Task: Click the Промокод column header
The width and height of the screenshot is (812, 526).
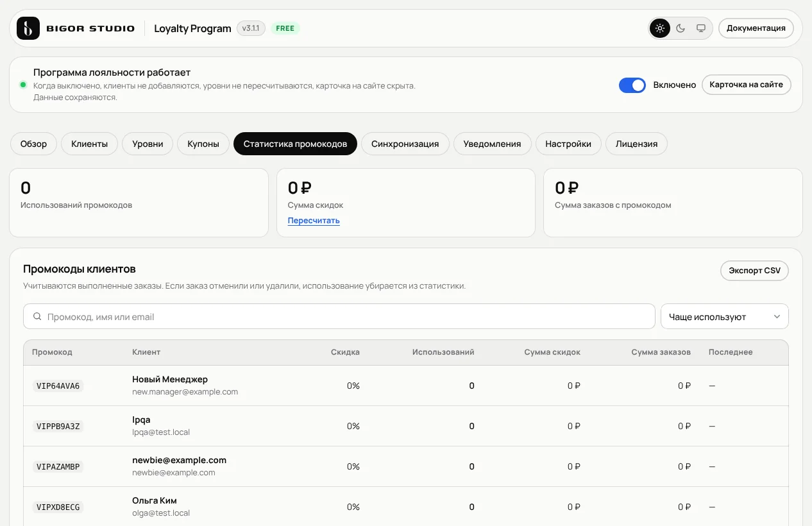Action: [x=52, y=352]
